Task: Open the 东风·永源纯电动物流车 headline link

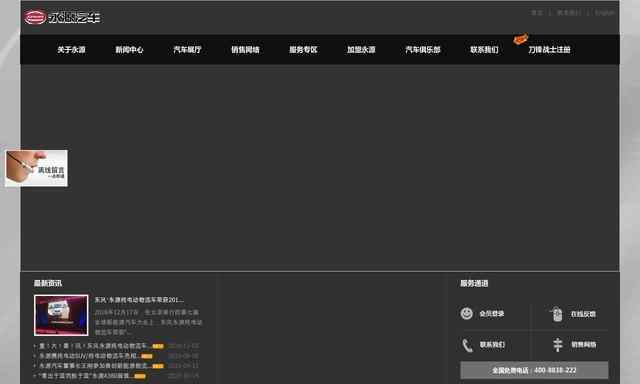Action: (139, 300)
